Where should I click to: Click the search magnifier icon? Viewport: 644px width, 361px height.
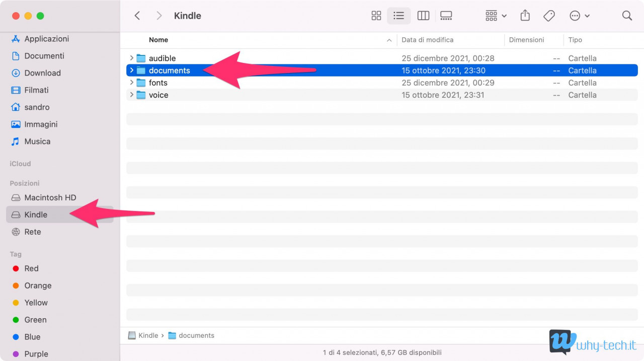point(627,16)
